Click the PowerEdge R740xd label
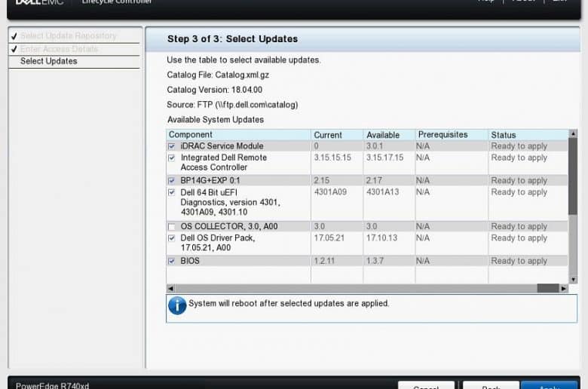 coord(53,386)
